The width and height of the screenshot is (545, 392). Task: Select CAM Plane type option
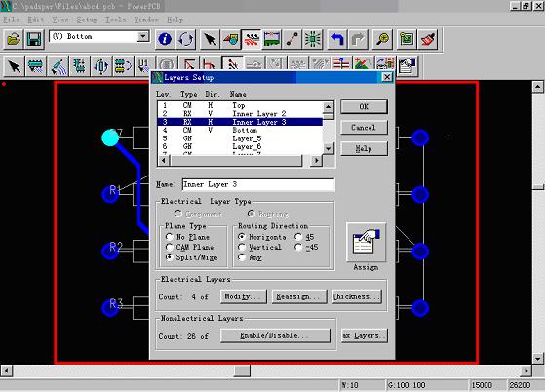tap(170, 247)
